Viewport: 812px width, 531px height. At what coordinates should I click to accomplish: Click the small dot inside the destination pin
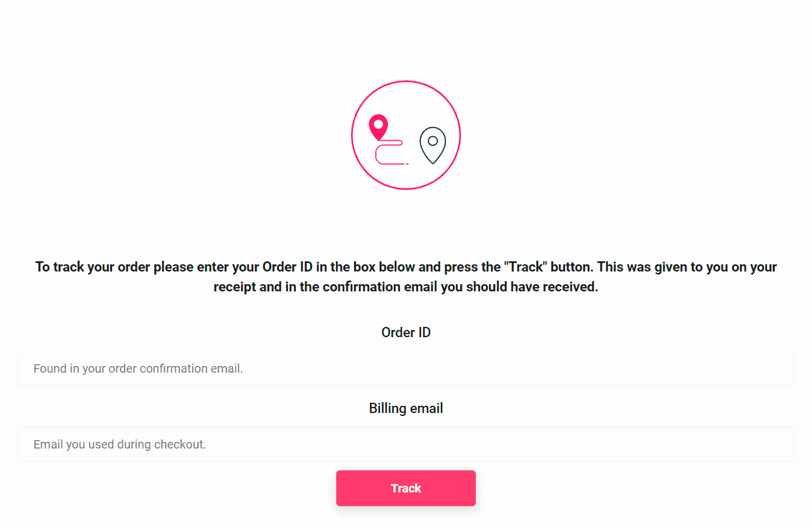point(433,141)
